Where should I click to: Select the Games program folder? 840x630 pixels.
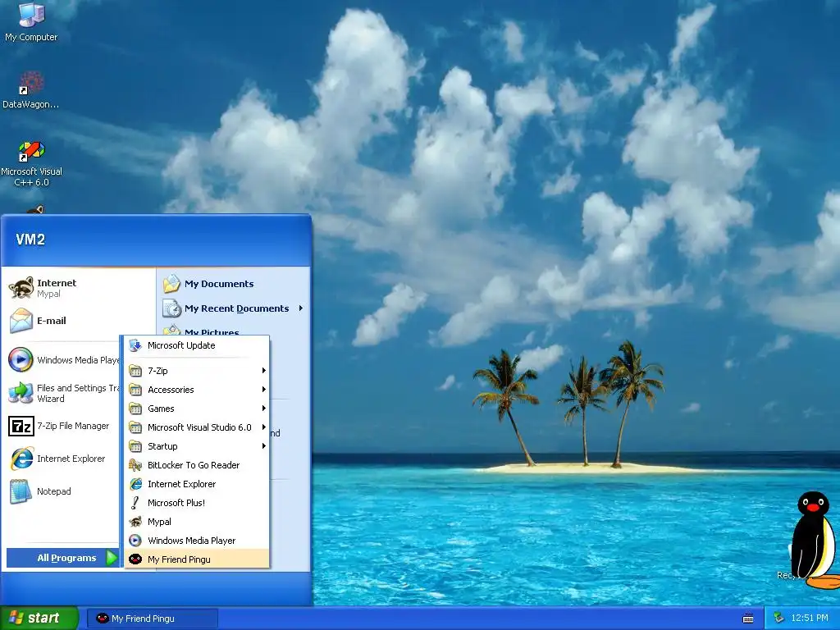(197, 409)
